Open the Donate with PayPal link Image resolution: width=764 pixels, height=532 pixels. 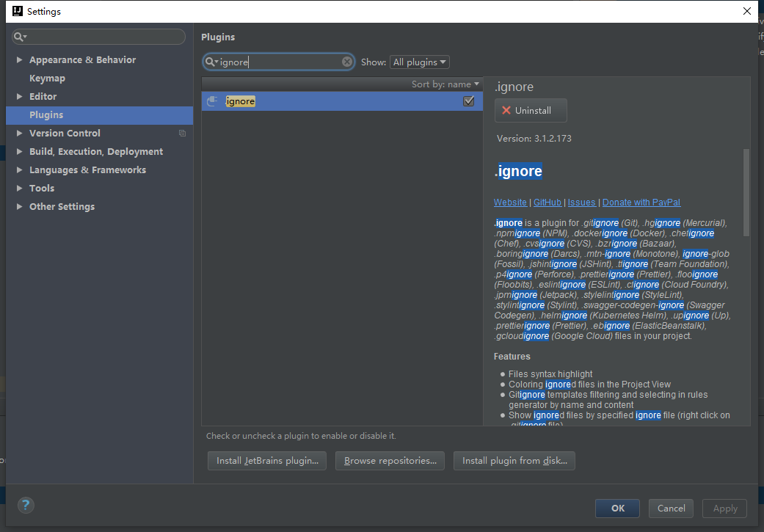coord(641,203)
